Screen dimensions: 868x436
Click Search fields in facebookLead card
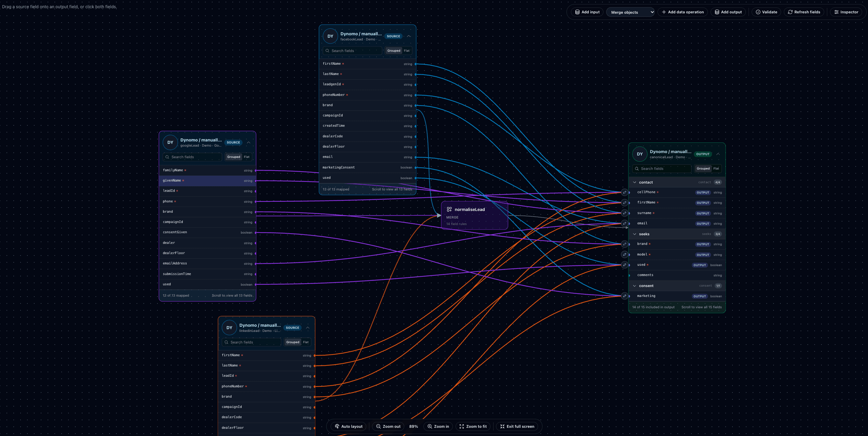(352, 51)
